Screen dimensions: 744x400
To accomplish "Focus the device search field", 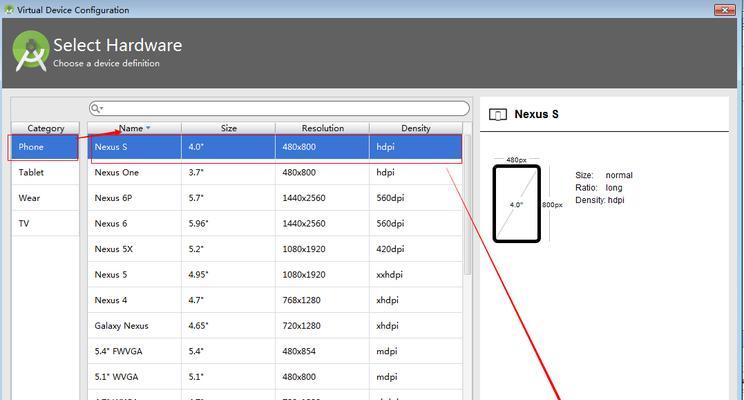I will pyautogui.click(x=279, y=108).
